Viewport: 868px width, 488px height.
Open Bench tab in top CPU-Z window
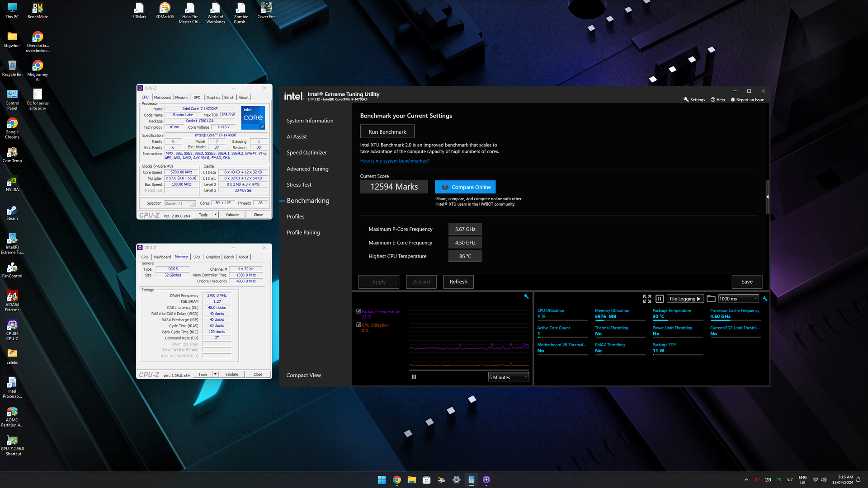point(229,97)
